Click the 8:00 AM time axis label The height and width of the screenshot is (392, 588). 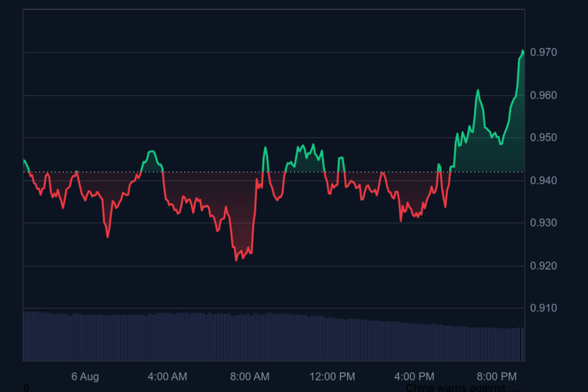click(249, 377)
